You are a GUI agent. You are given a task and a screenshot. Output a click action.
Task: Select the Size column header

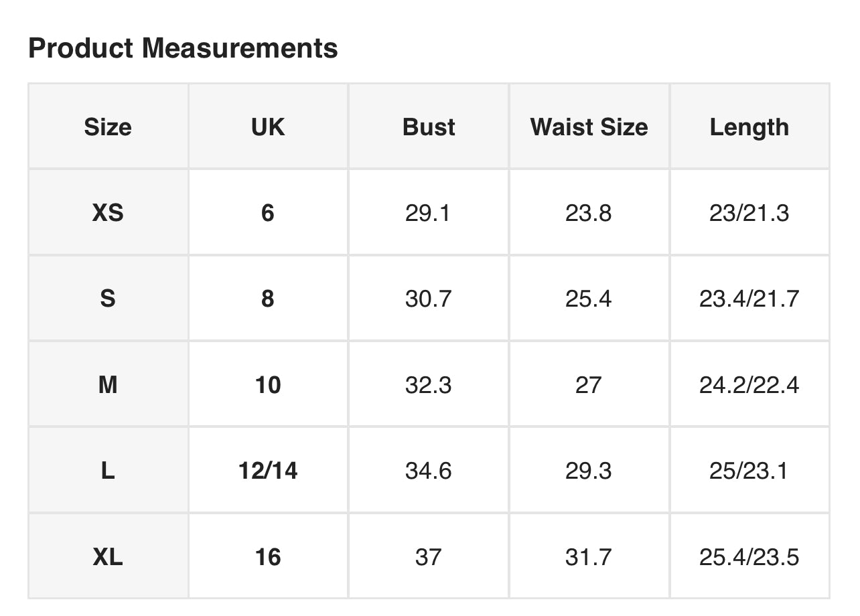click(x=108, y=127)
